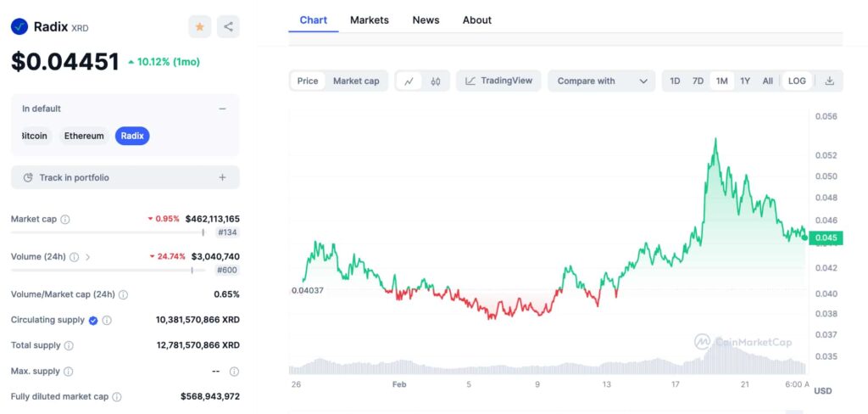Select 7D time range
The image size is (868, 414).
698,81
